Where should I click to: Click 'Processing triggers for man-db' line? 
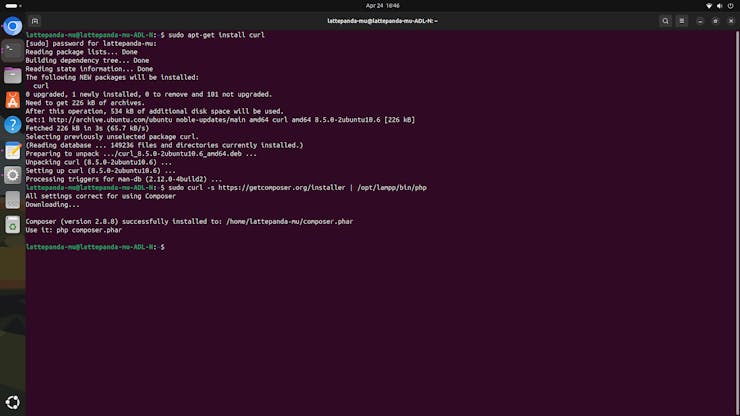coord(124,179)
